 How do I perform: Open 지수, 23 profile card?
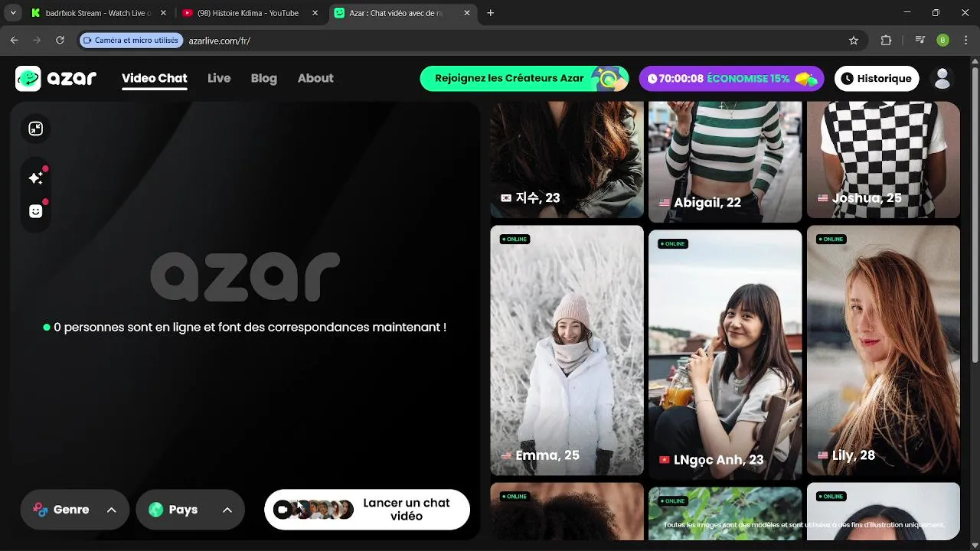click(567, 159)
